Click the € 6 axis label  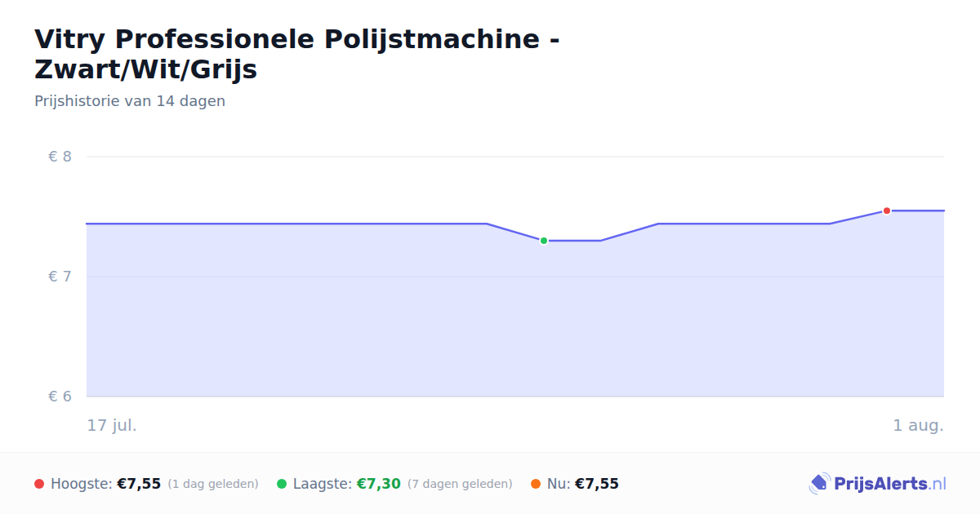60,397
